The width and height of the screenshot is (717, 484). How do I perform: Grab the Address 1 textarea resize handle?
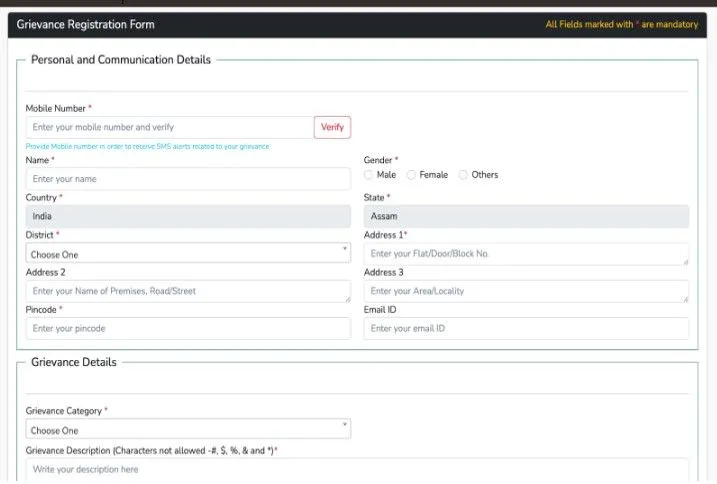[685, 261]
